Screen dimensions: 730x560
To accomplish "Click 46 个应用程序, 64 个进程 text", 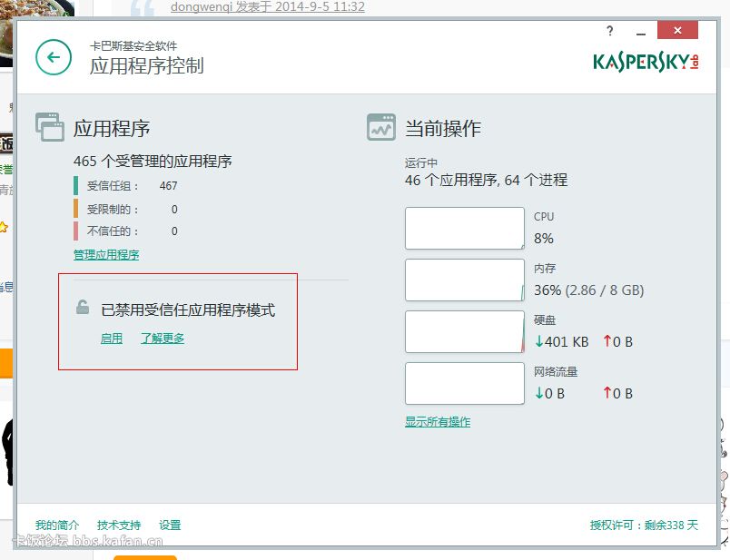I will tap(486, 180).
